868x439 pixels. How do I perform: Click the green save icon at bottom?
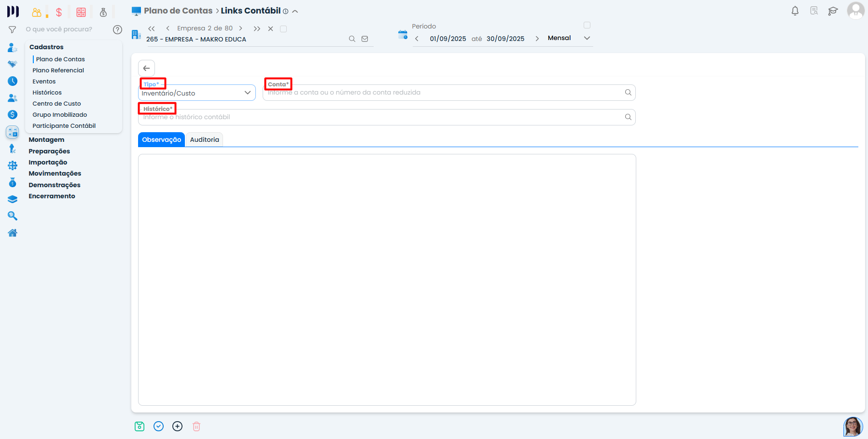click(140, 426)
